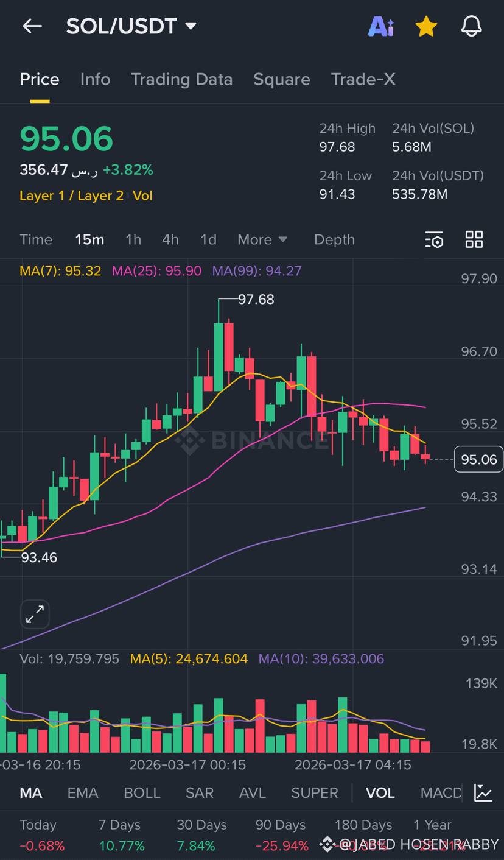
Task: Open the four-squares grid layout icon
Action: (474, 239)
